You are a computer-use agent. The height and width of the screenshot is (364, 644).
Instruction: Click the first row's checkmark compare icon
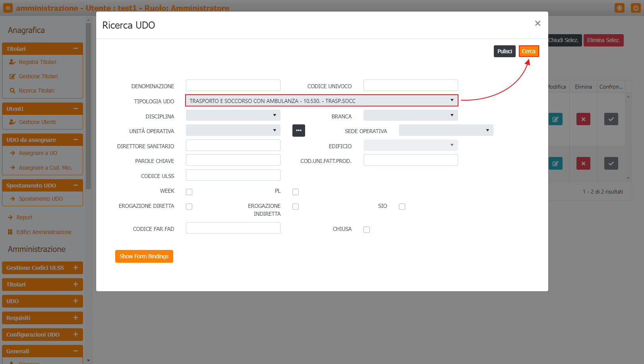click(x=611, y=119)
